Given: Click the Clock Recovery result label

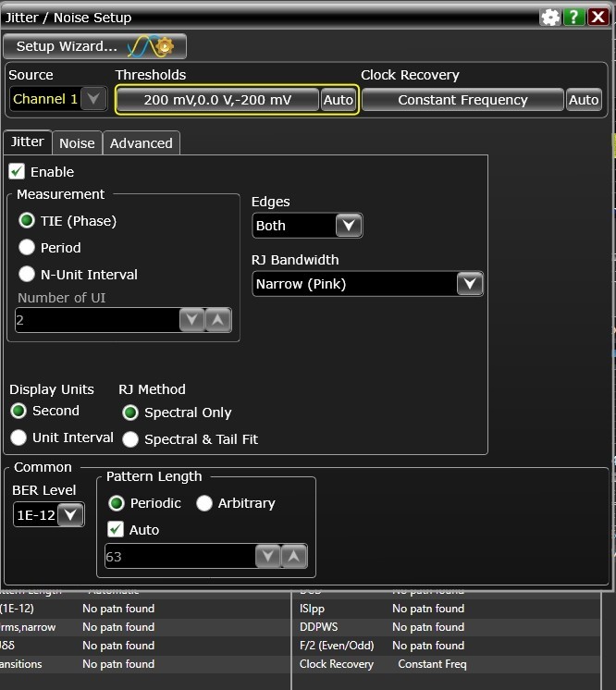Looking at the screenshot, I should (337, 664).
